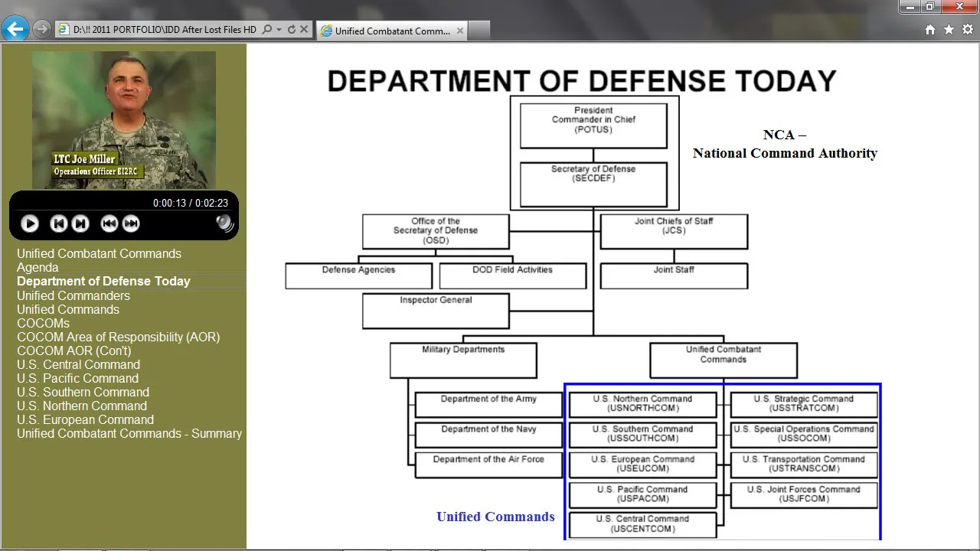980x551 pixels.
Task: Rewind the presentation with the double-arrow button
Action: (x=109, y=223)
